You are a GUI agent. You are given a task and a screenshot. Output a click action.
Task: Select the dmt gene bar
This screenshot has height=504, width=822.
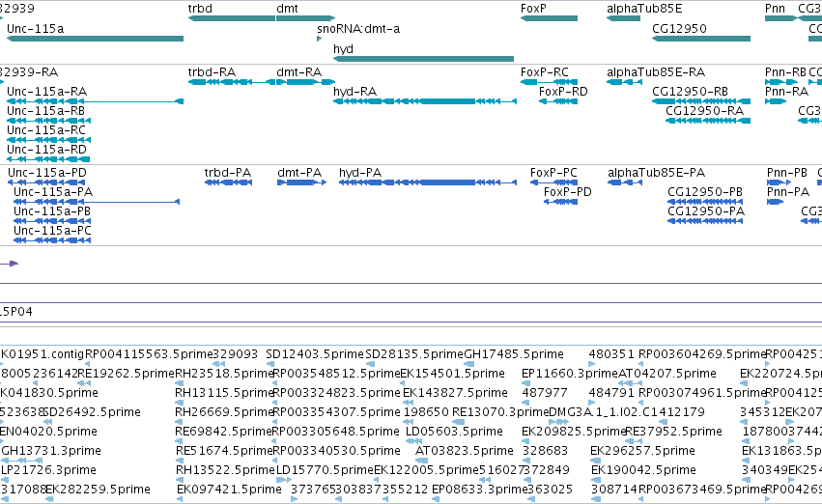click(305, 18)
